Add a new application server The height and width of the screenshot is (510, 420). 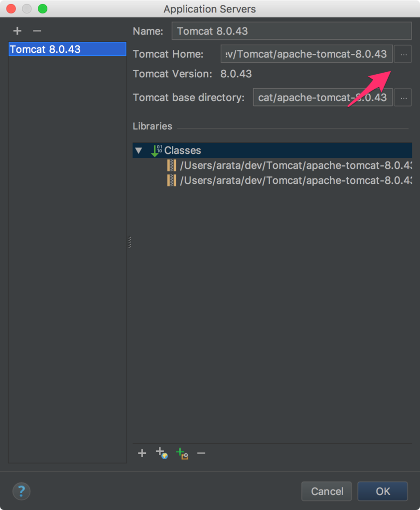click(x=17, y=31)
